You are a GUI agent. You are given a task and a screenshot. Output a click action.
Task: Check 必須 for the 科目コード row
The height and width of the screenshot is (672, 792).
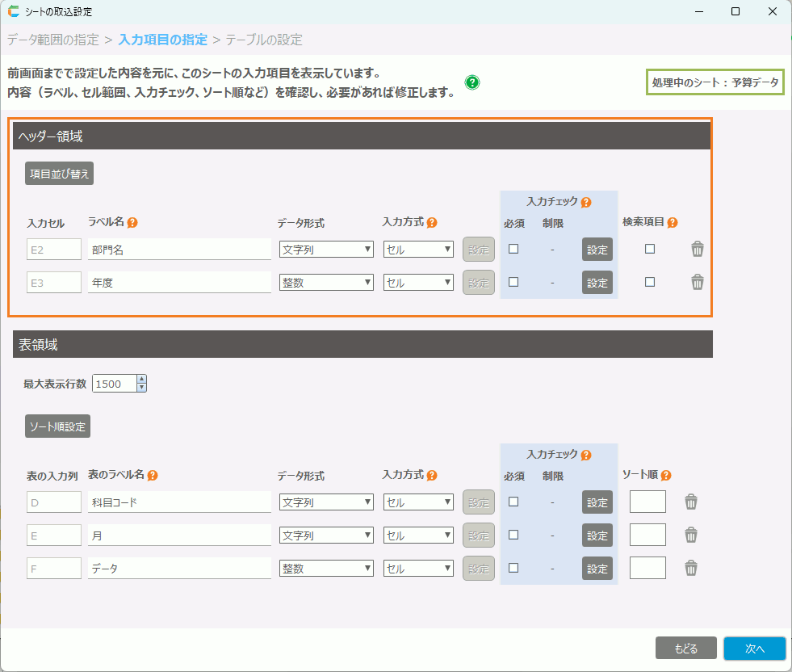pos(513,502)
